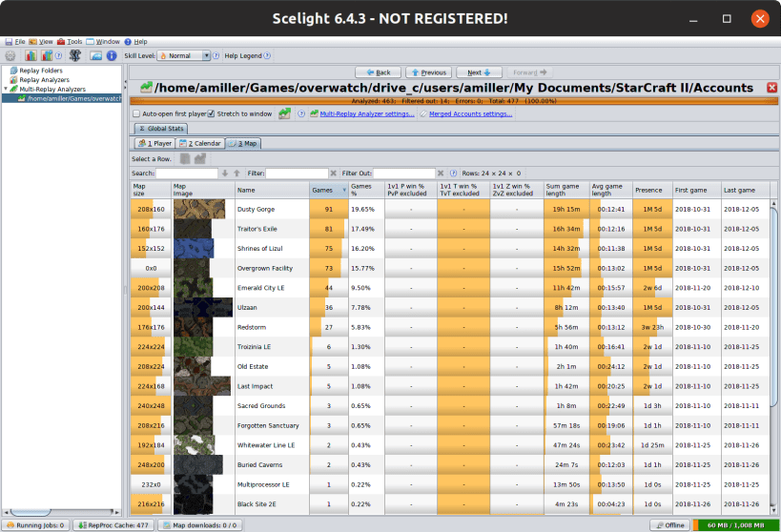Open Multi-Replay Analyzer settings link
The image size is (781, 532).
[x=366, y=114]
